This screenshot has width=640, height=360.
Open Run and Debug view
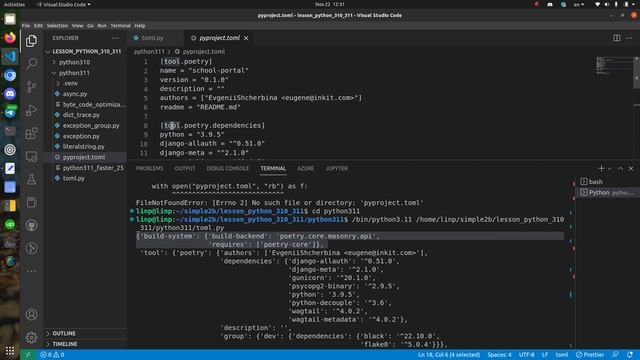[31, 110]
